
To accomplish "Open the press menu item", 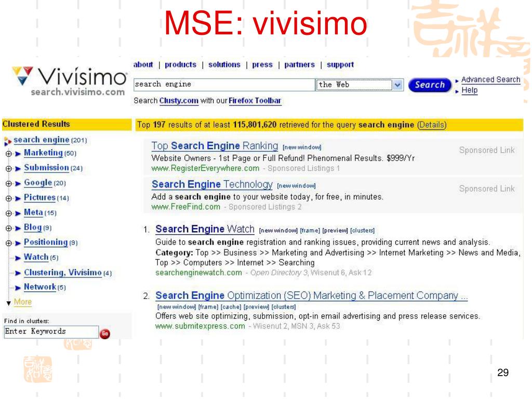I will pos(262,64).
